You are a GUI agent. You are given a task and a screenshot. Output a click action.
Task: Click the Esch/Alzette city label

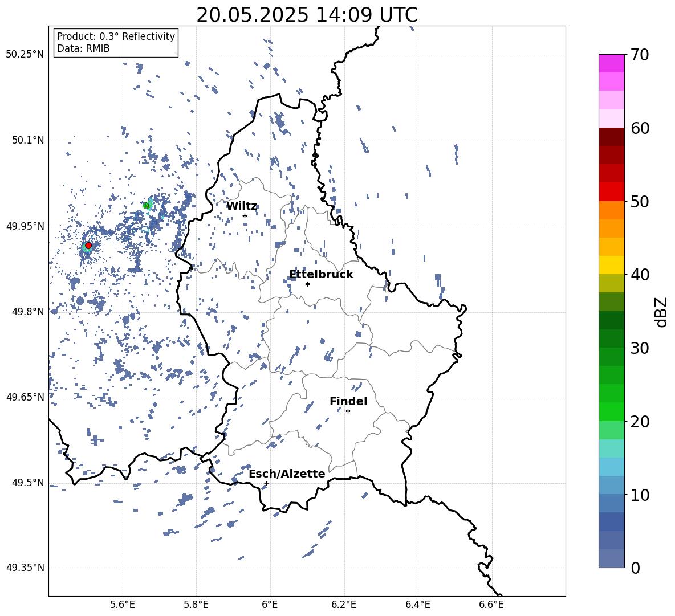(287, 474)
